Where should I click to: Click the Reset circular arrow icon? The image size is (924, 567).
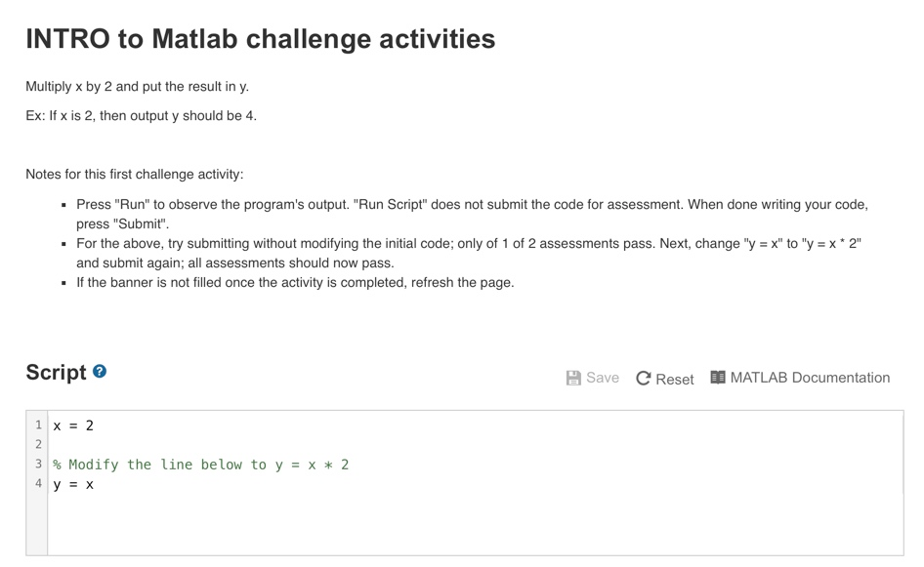point(644,379)
